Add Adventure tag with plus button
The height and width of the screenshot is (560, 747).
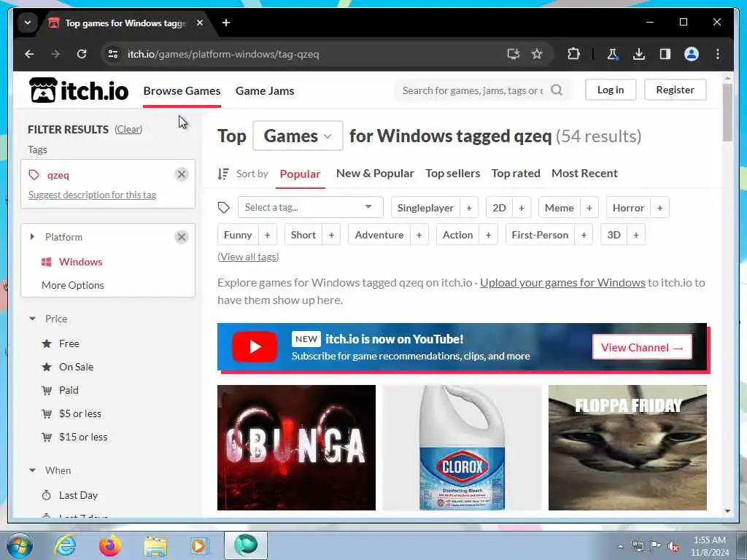[x=419, y=235]
